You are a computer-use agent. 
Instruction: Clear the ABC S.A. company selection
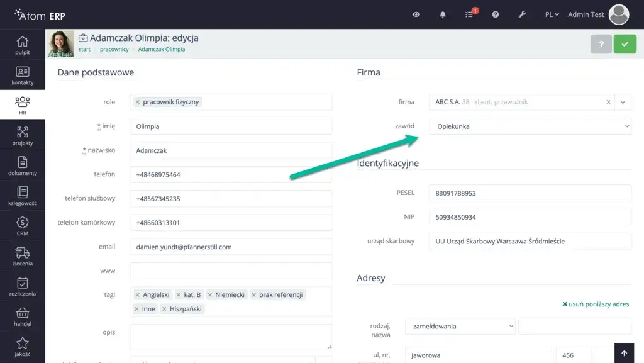[x=608, y=102]
